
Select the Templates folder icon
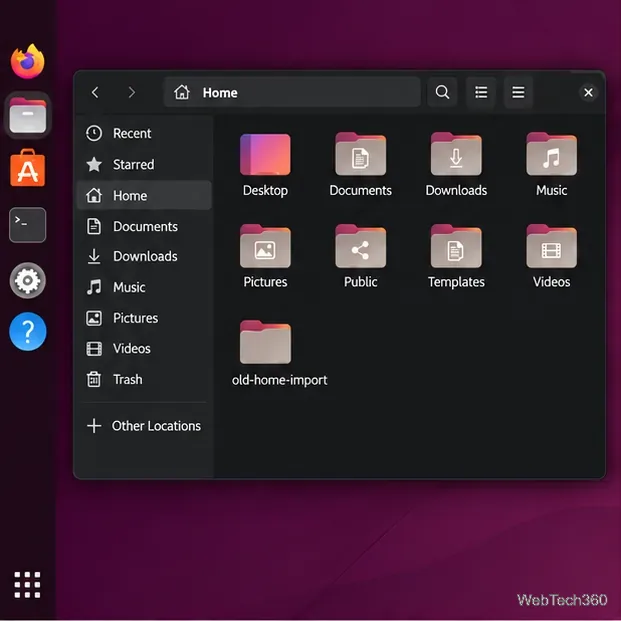click(x=456, y=246)
